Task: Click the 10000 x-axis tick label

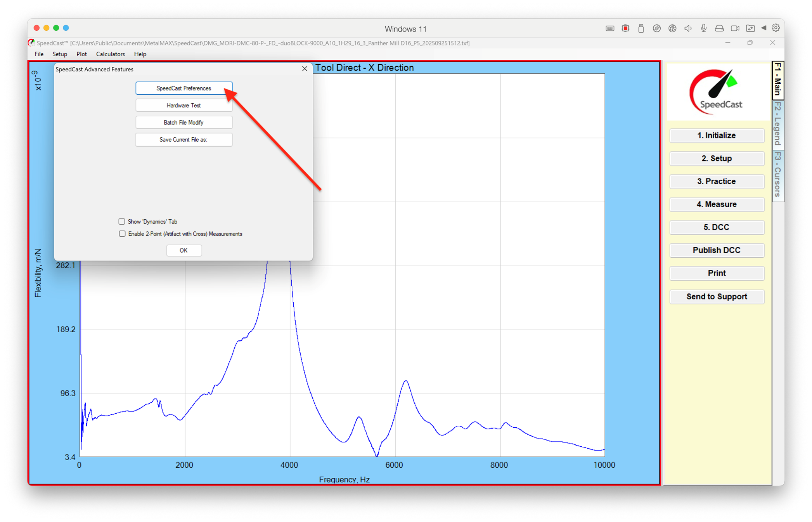Action: pos(604,465)
